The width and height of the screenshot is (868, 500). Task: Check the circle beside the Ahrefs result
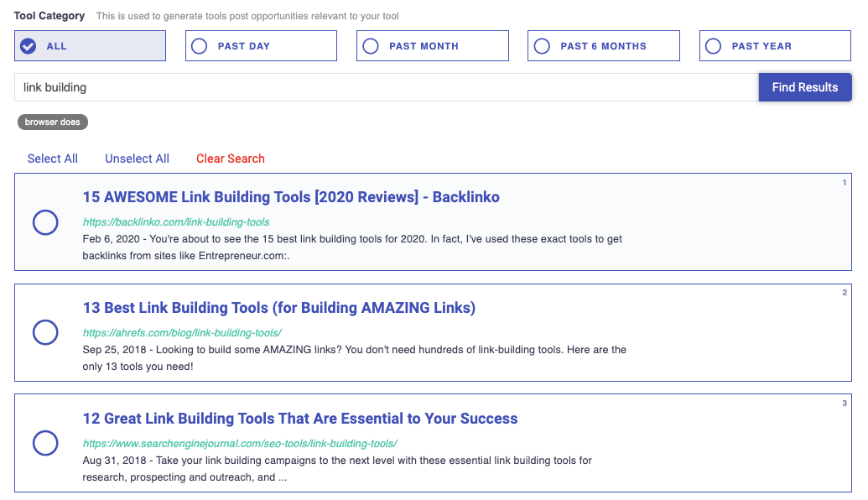click(45, 332)
